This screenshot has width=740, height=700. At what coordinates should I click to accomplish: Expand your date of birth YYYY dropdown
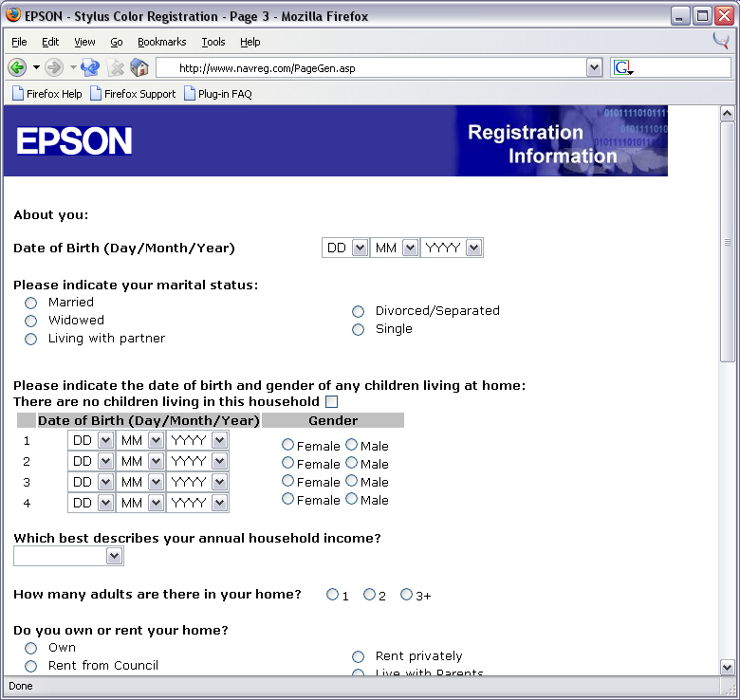click(x=473, y=248)
